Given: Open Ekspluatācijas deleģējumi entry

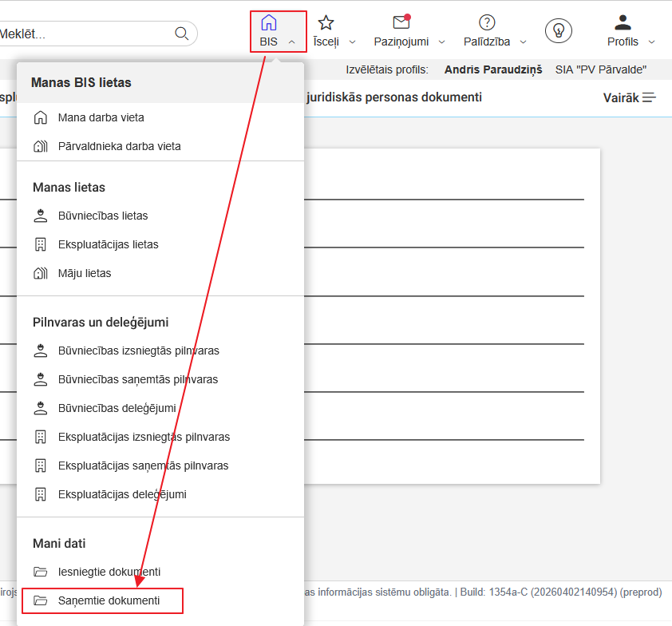Looking at the screenshot, I should (x=121, y=494).
